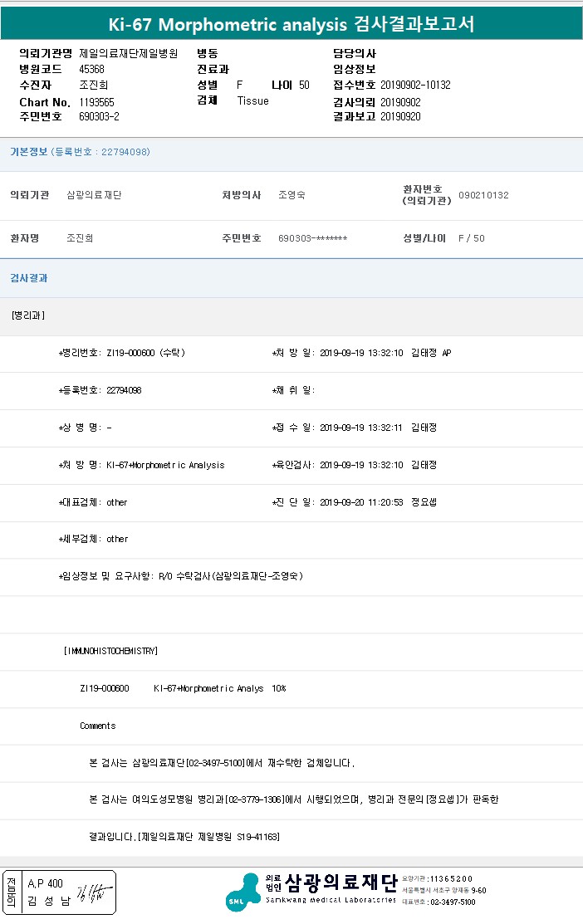Collapse the 검사결과 section header
Viewport: 583px width, 924px height.
[29, 278]
